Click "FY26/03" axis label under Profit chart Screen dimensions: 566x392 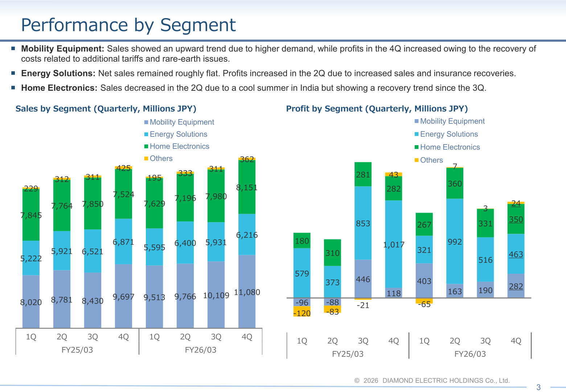click(x=470, y=354)
